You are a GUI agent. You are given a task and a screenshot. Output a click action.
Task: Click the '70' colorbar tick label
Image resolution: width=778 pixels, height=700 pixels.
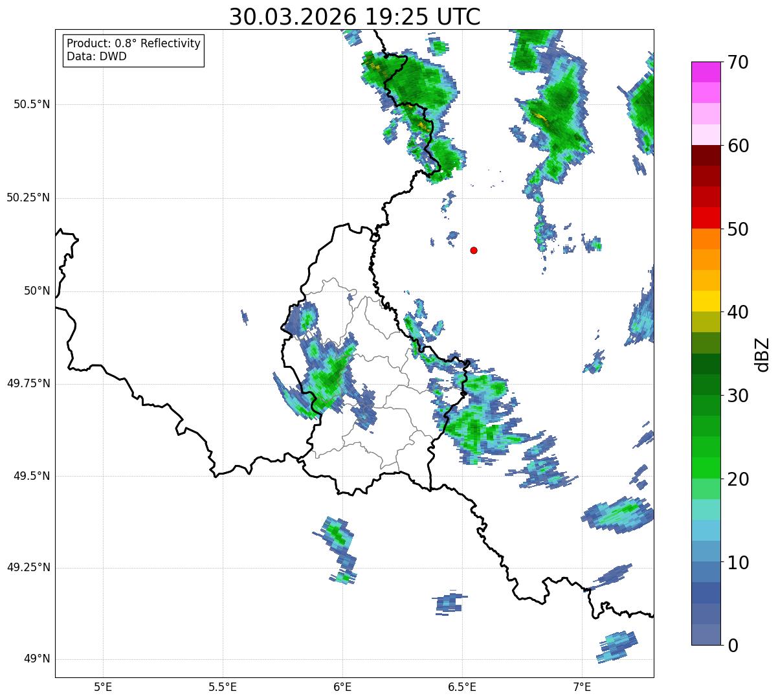coord(739,62)
